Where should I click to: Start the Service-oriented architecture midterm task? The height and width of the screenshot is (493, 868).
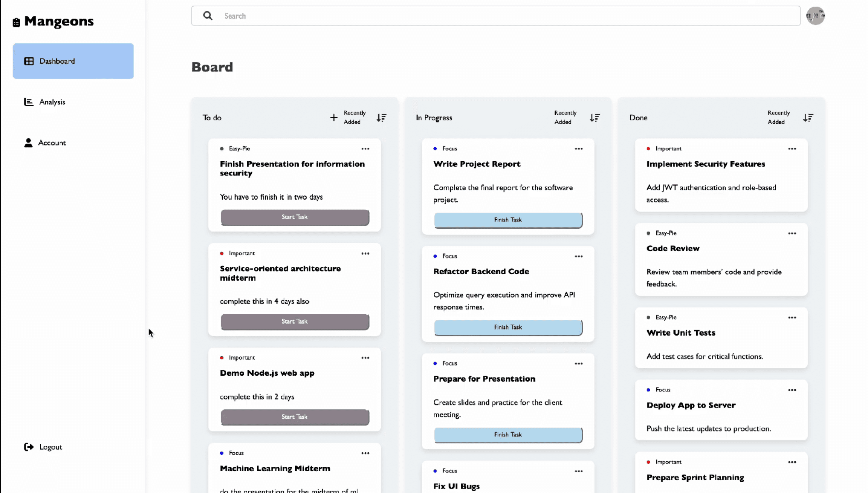[x=295, y=322]
